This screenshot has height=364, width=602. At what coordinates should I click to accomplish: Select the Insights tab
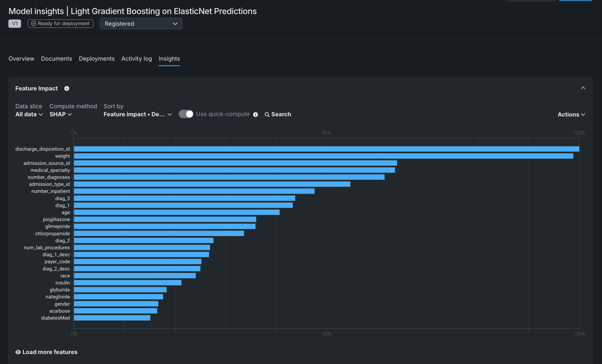click(169, 59)
